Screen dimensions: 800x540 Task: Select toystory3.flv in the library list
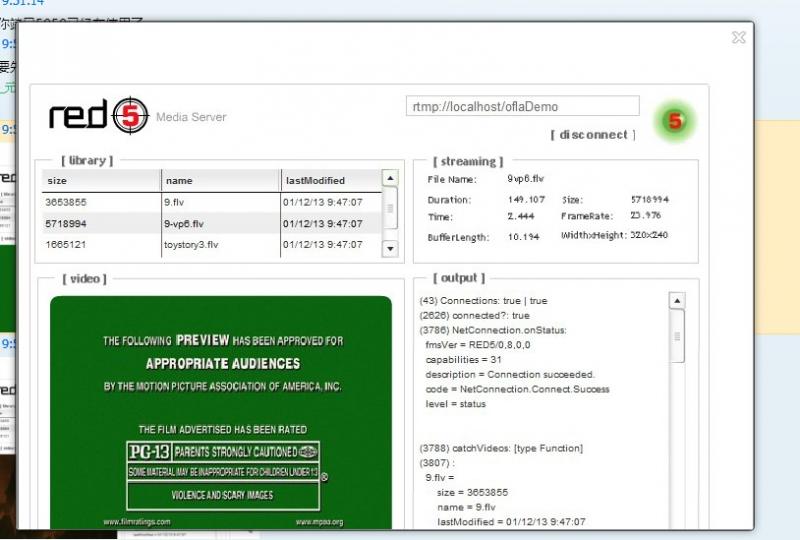click(x=212, y=244)
